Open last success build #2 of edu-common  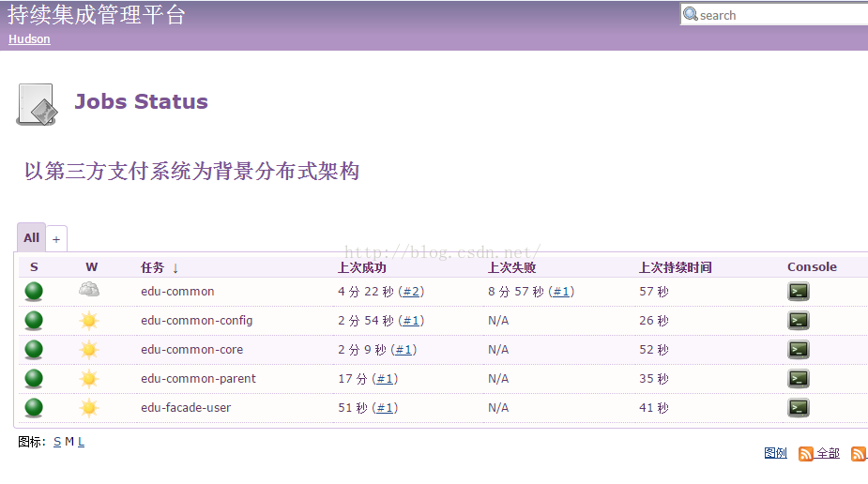click(411, 292)
